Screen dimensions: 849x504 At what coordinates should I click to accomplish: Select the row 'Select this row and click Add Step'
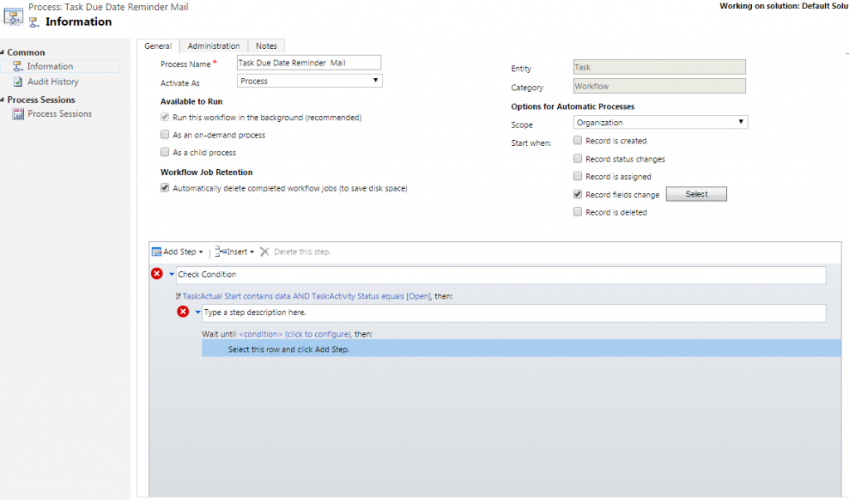[x=522, y=349]
